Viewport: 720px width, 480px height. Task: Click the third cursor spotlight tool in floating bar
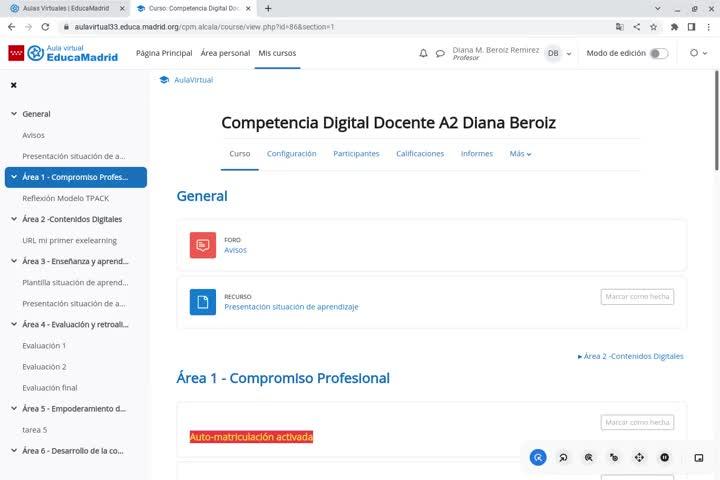click(588, 457)
